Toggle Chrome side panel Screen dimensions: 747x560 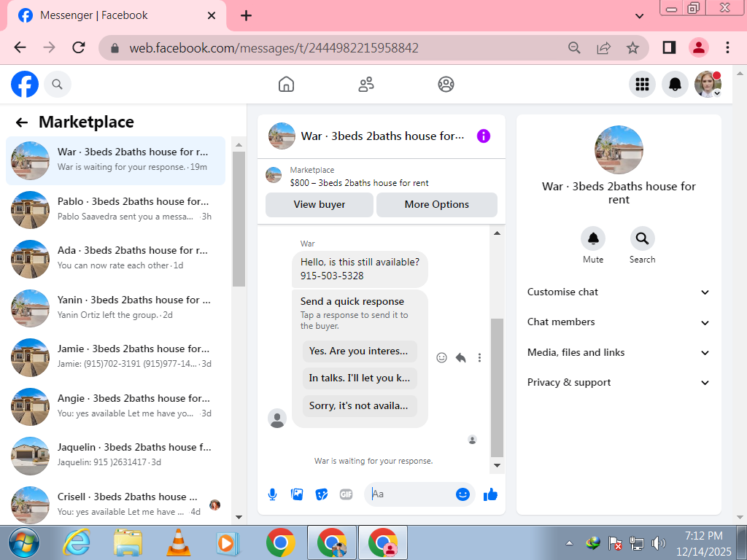pos(669,47)
